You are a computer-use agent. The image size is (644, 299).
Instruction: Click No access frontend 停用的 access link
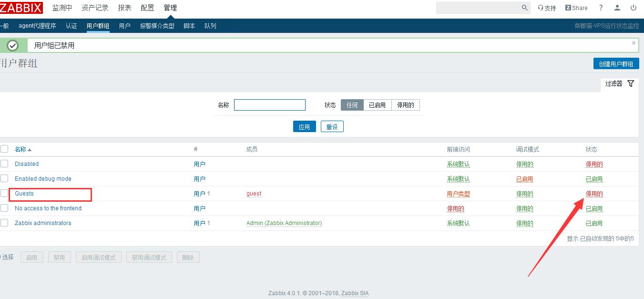(x=456, y=208)
